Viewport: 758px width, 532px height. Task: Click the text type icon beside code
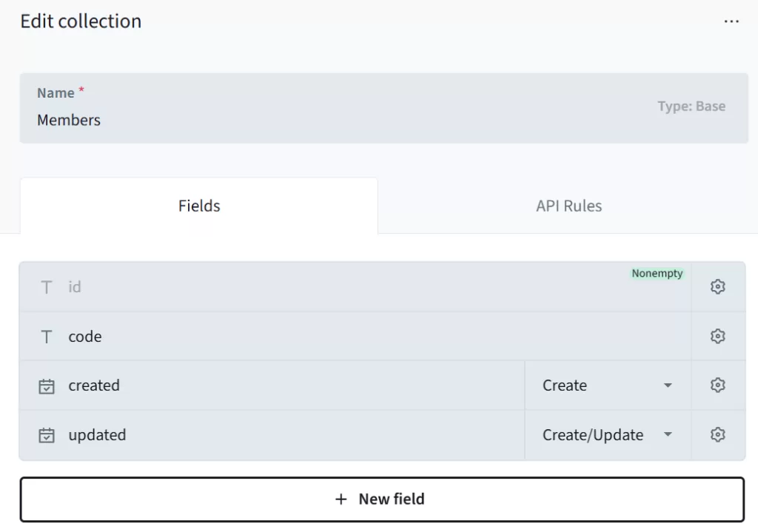coord(47,337)
